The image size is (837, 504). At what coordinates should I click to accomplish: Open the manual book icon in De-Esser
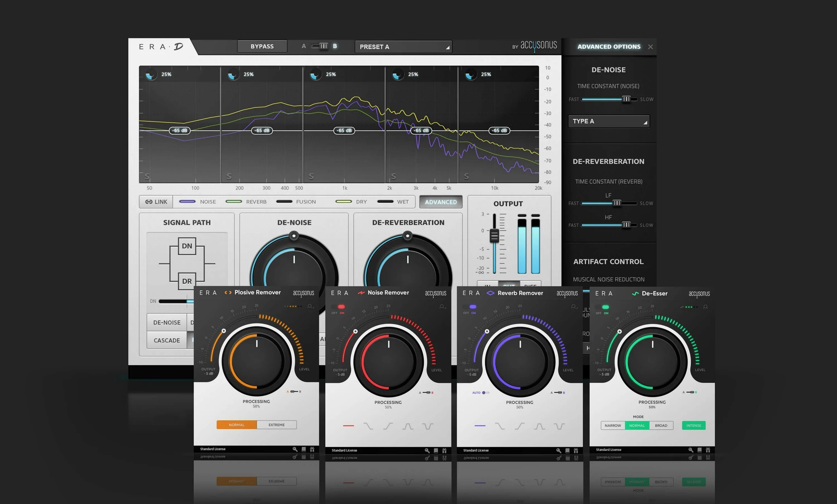pos(699,450)
